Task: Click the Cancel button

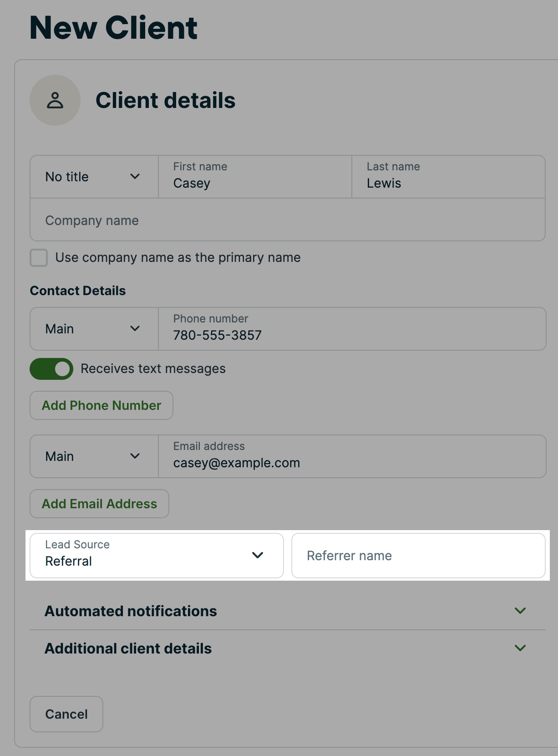Action: [66, 714]
